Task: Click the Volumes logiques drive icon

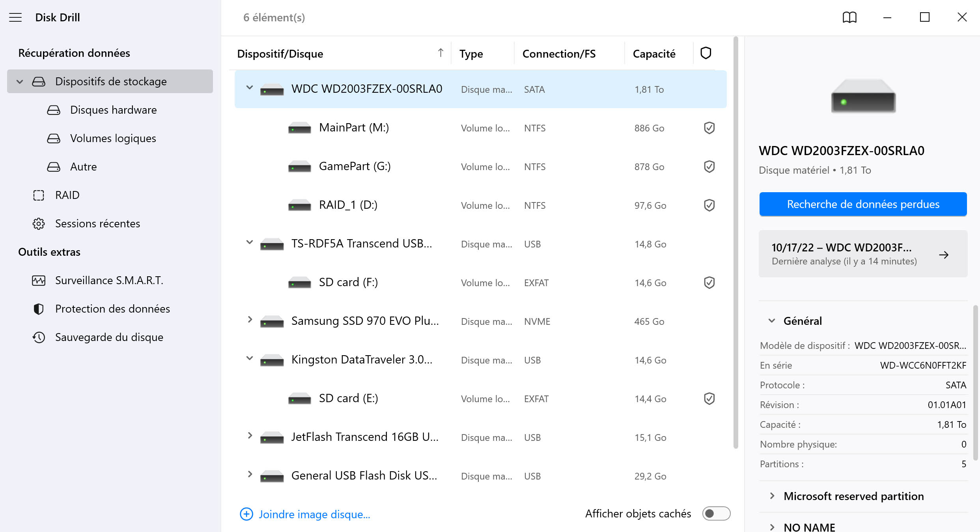Action: pos(54,139)
